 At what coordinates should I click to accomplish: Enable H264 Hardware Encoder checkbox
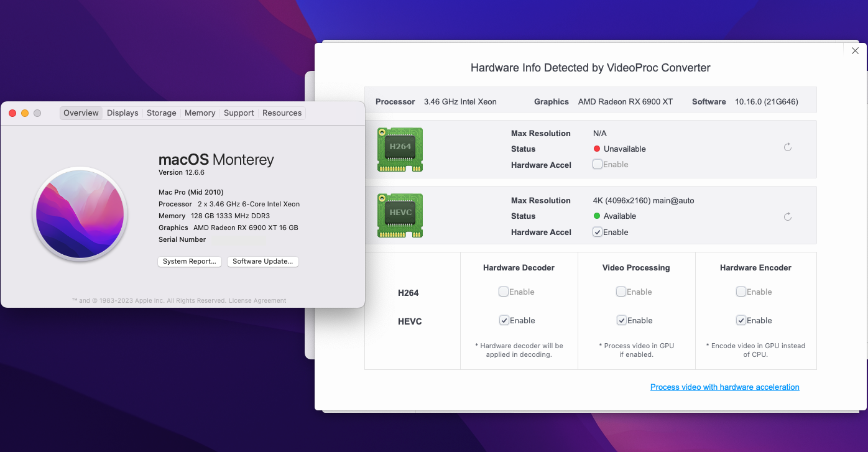point(741,292)
